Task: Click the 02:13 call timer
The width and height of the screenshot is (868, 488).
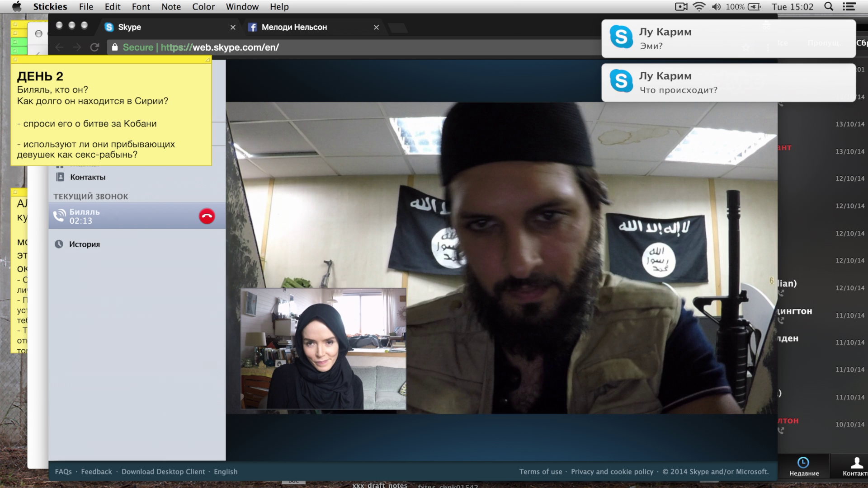Action: 81,221
